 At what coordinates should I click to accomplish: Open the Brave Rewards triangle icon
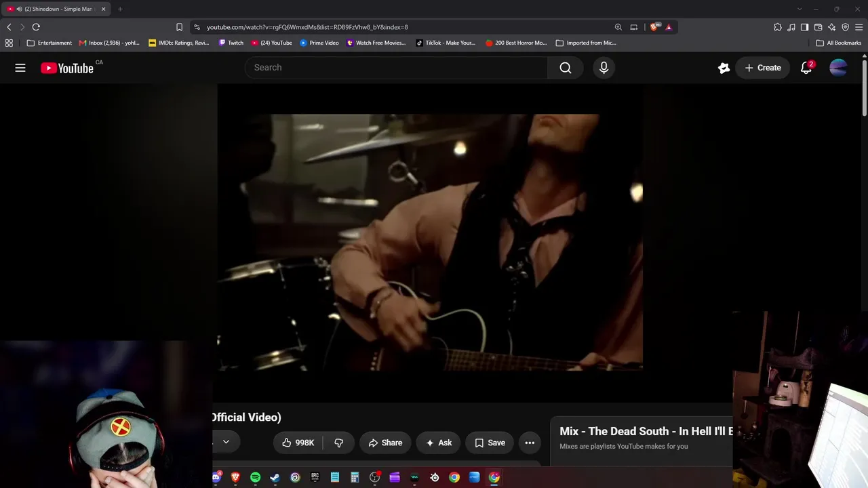pyautogui.click(x=669, y=27)
